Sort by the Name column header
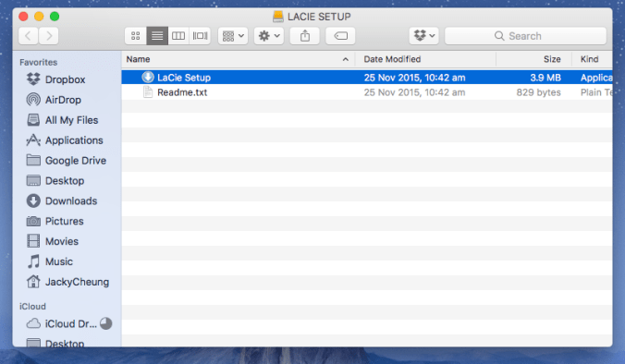The image size is (625, 364). (139, 59)
